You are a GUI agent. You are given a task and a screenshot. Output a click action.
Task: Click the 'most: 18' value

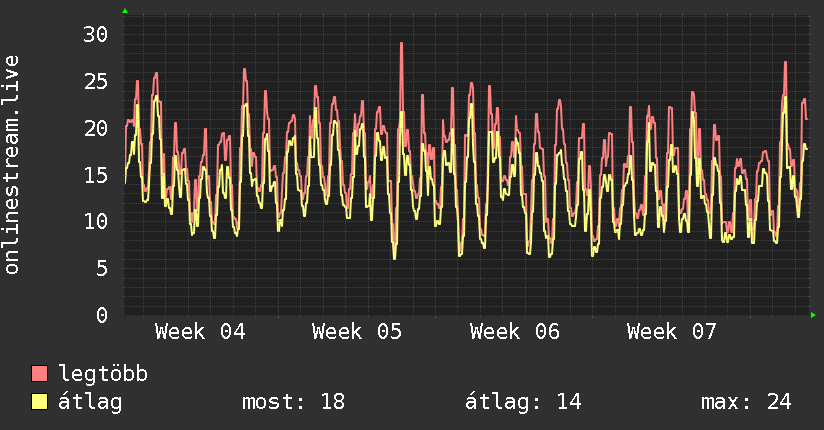coord(293,402)
